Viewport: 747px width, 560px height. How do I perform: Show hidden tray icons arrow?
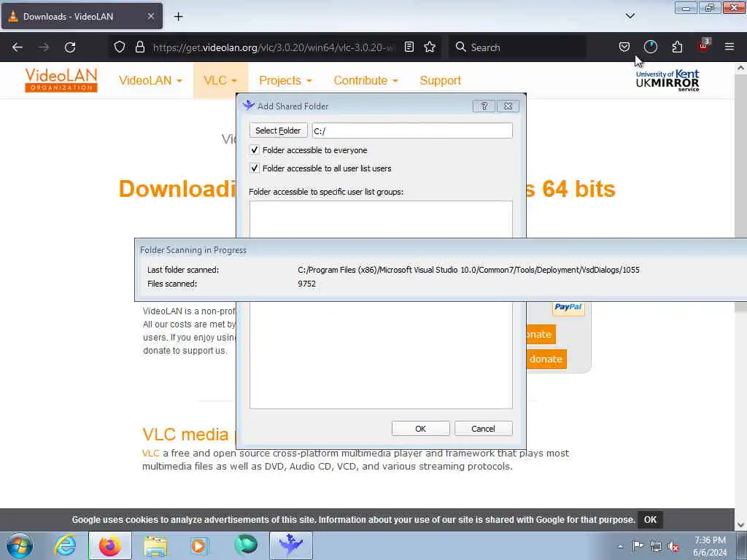[620, 546]
